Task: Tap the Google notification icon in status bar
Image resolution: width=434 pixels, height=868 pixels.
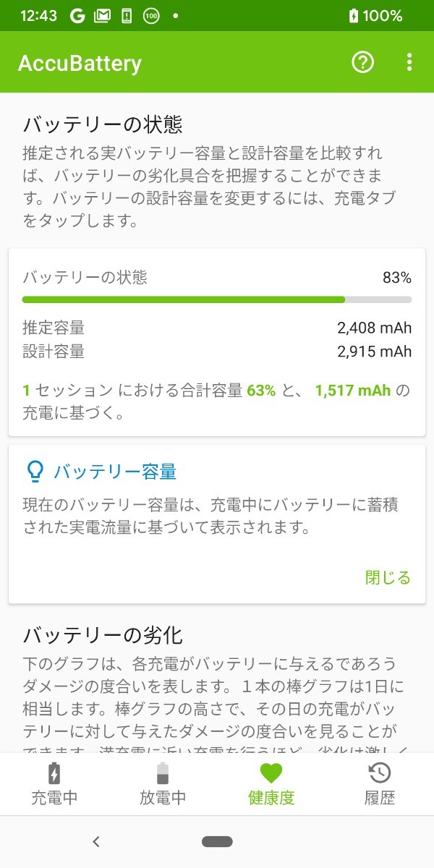Action: click(x=77, y=16)
